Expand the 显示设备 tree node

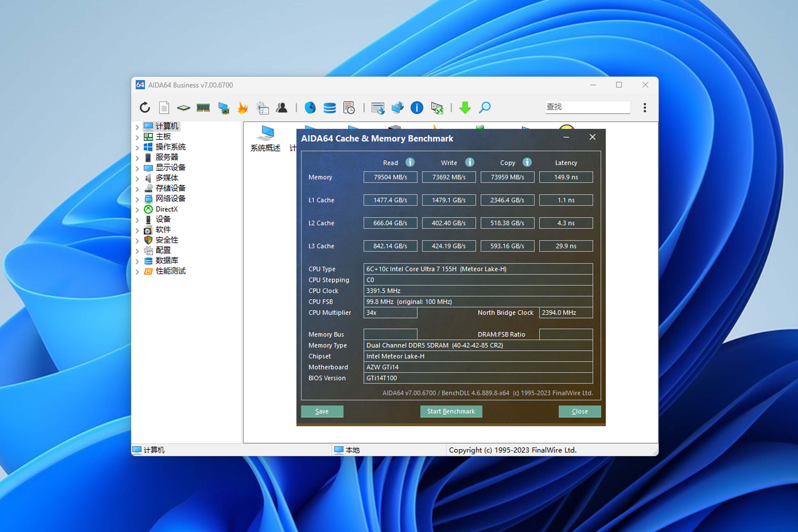pos(137,169)
